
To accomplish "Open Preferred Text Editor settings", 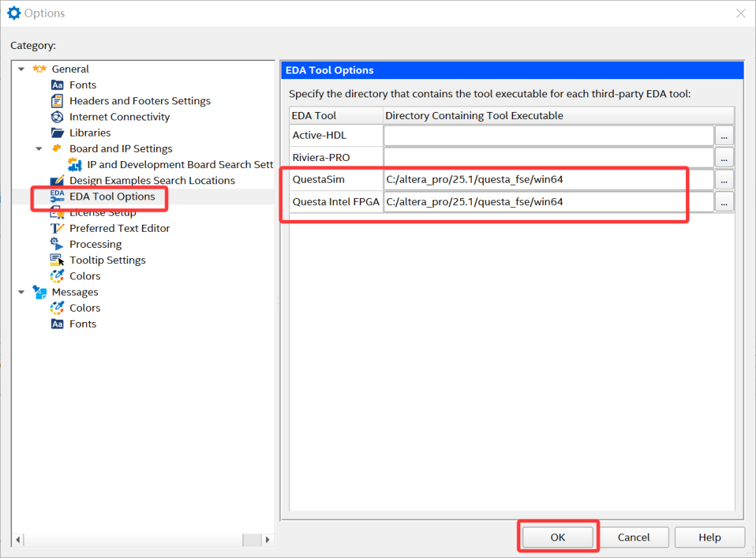I will 120,228.
